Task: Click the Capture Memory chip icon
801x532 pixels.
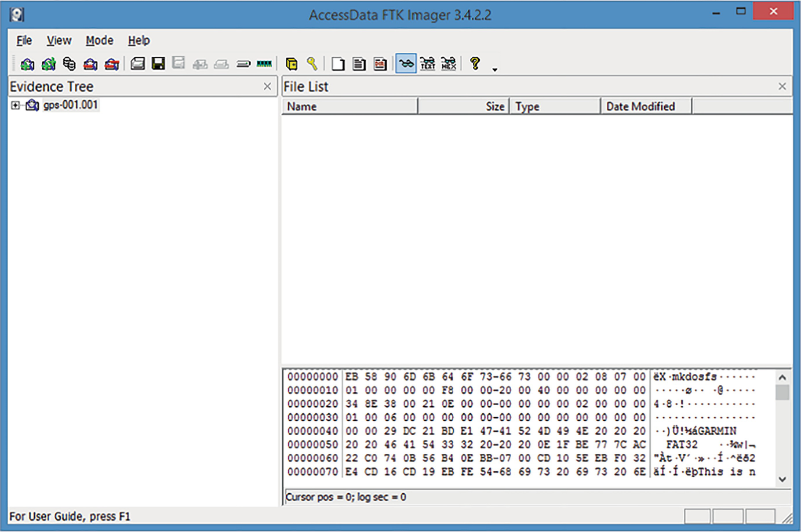Action: tap(264, 64)
